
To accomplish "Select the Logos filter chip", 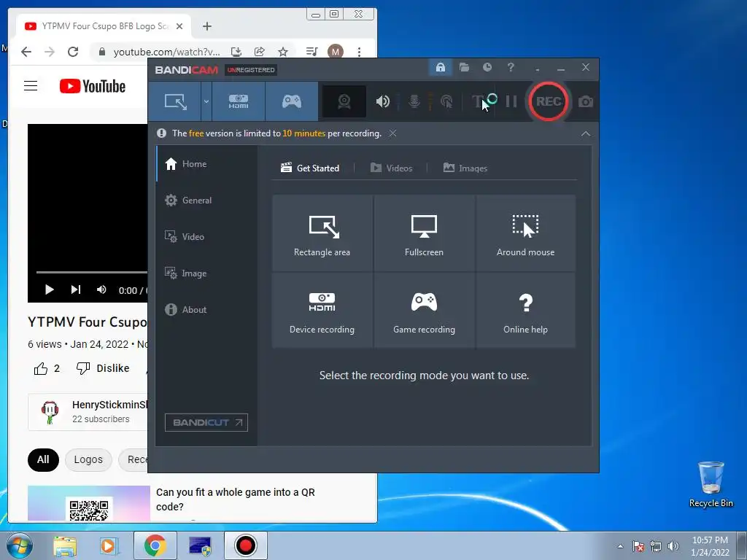I will tap(88, 459).
